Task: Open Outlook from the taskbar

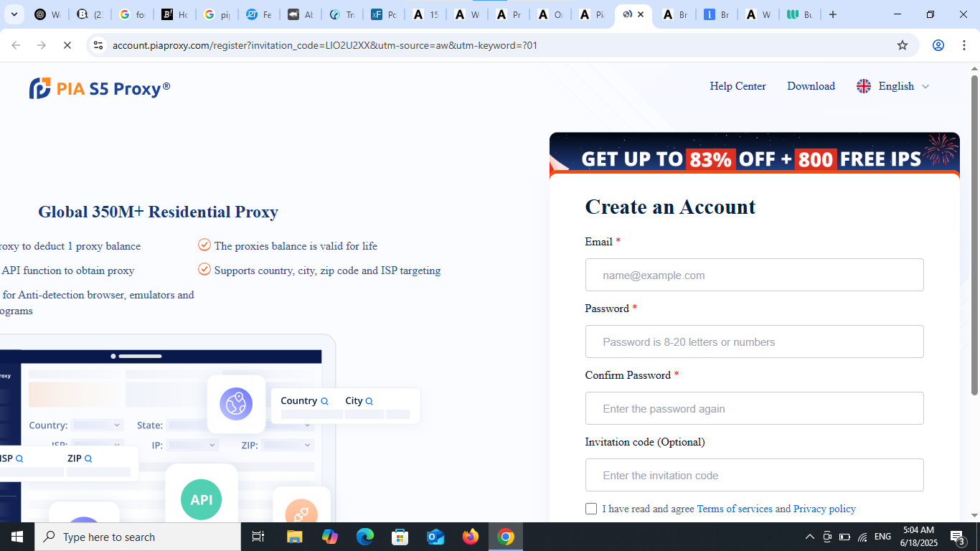Action: tap(435, 537)
